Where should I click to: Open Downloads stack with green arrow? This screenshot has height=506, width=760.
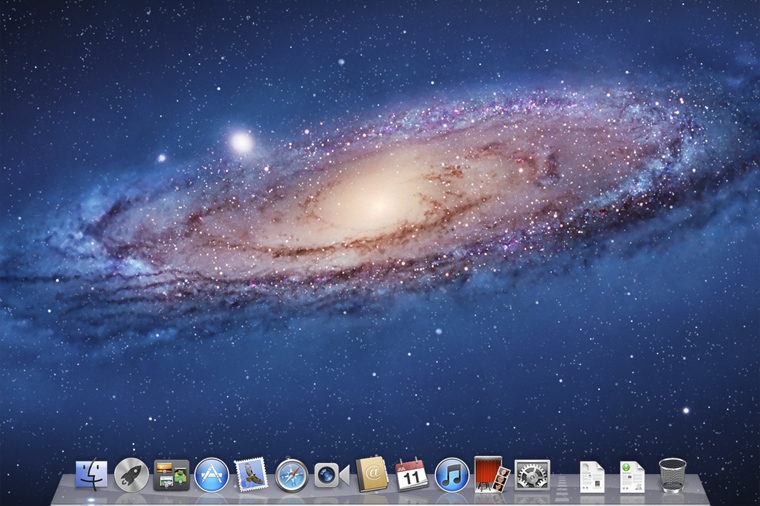point(632,477)
